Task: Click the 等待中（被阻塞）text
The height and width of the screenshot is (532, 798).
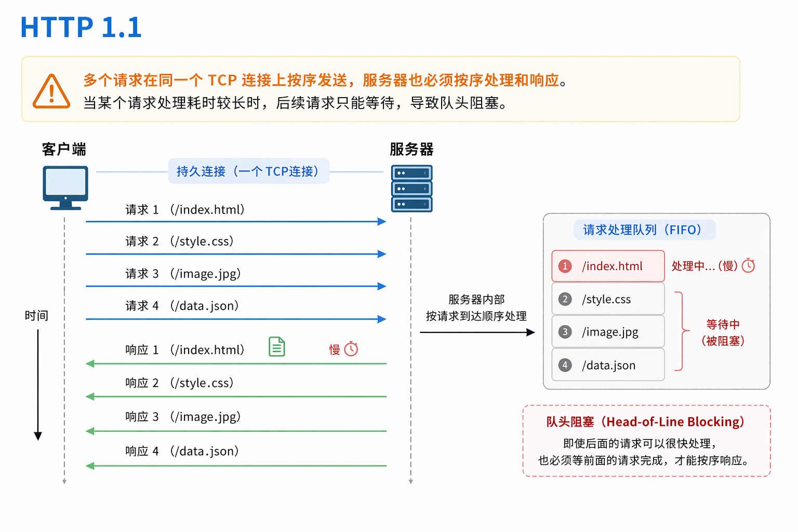Action: click(723, 332)
